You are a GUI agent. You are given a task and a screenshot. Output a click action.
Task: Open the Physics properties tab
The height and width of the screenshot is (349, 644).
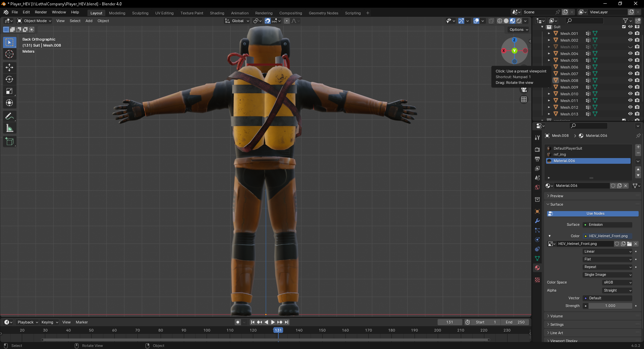pyautogui.click(x=537, y=240)
